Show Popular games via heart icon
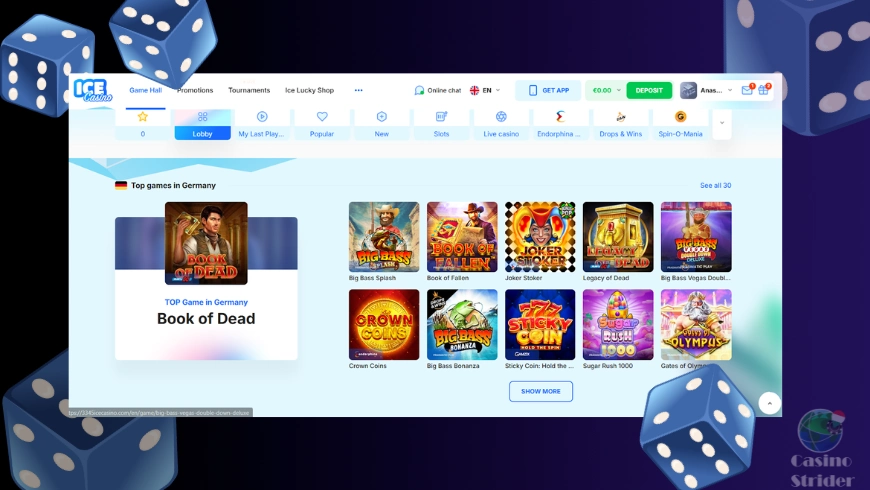Viewport: 870px width, 490px height. tap(322, 123)
